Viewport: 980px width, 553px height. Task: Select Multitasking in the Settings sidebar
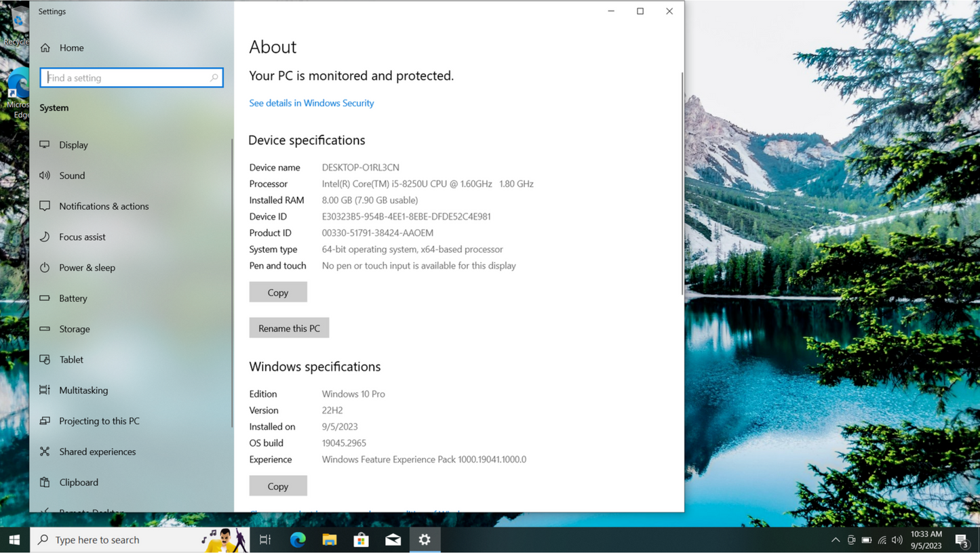(83, 390)
